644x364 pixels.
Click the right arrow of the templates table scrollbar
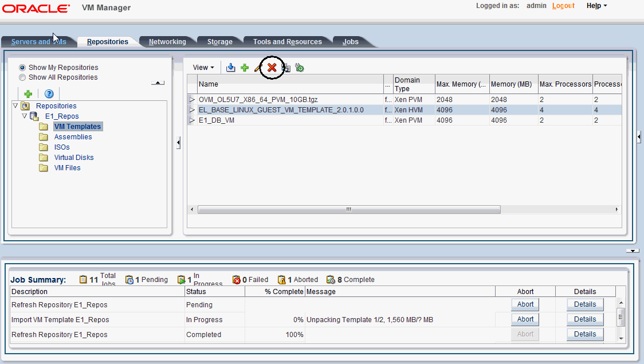pyautogui.click(x=616, y=210)
